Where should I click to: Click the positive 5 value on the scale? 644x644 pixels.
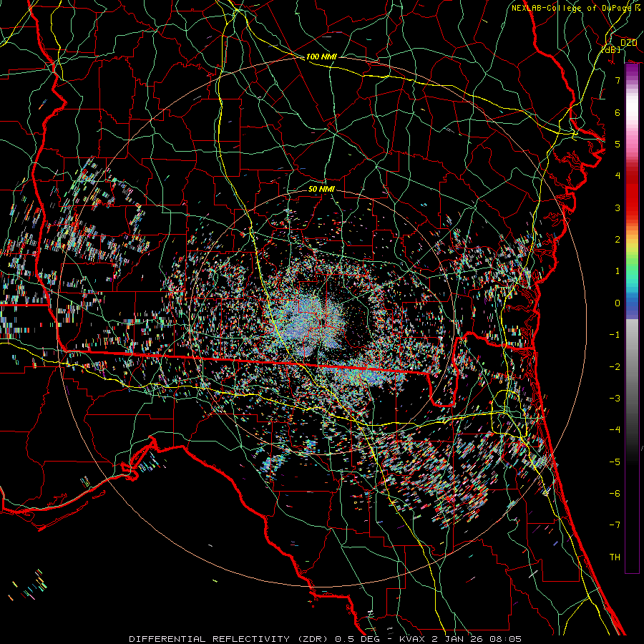pyautogui.click(x=618, y=144)
